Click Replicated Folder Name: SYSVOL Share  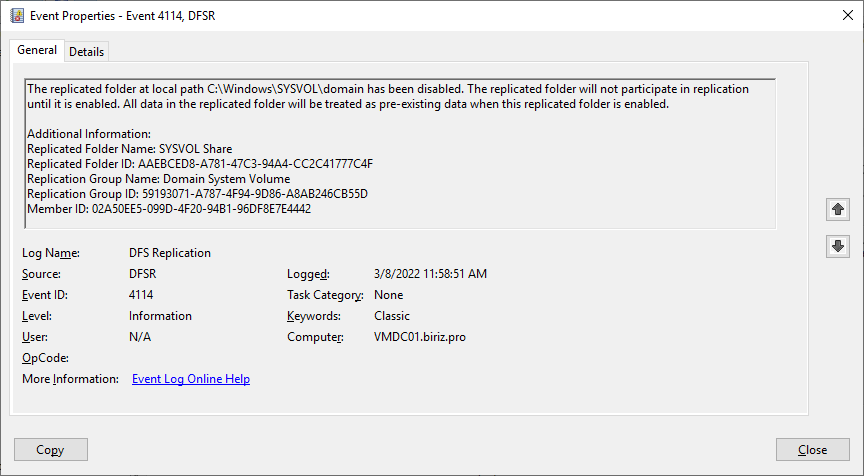[x=129, y=149]
